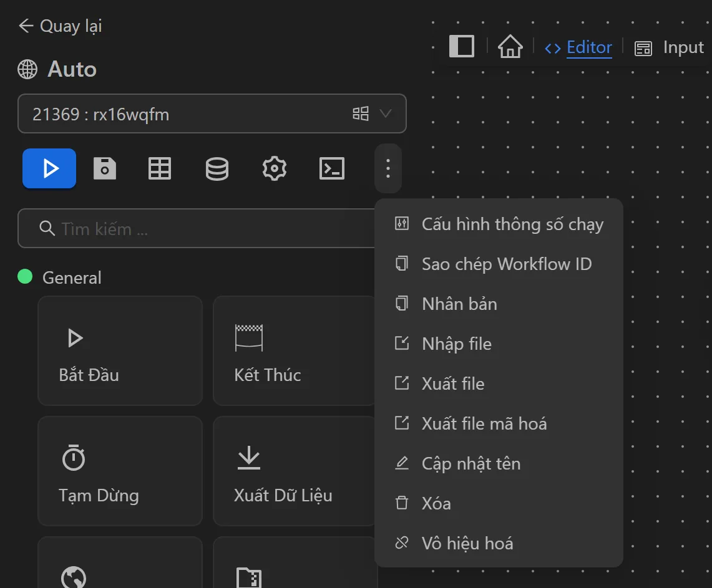Select Vô hiệu hoá to disable the workflow
The height and width of the screenshot is (588, 712).
tap(467, 543)
